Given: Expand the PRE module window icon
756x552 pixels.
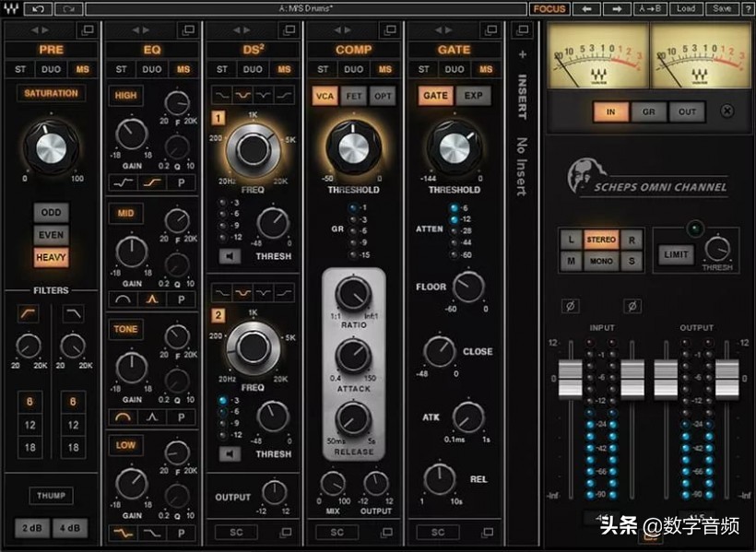Looking at the screenshot, I should pos(88,29).
